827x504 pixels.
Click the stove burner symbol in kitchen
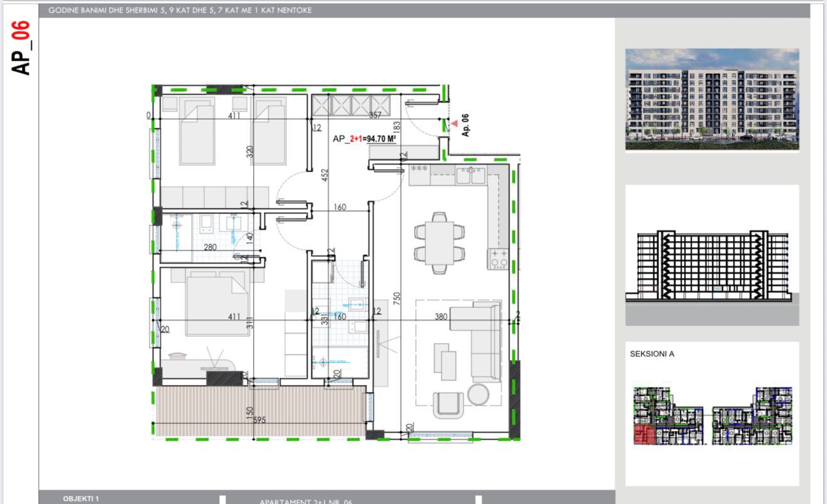tap(499, 259)
